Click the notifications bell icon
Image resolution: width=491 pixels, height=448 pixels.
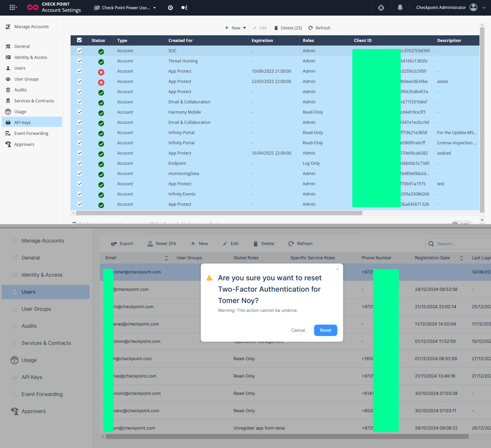pos(400,8)
